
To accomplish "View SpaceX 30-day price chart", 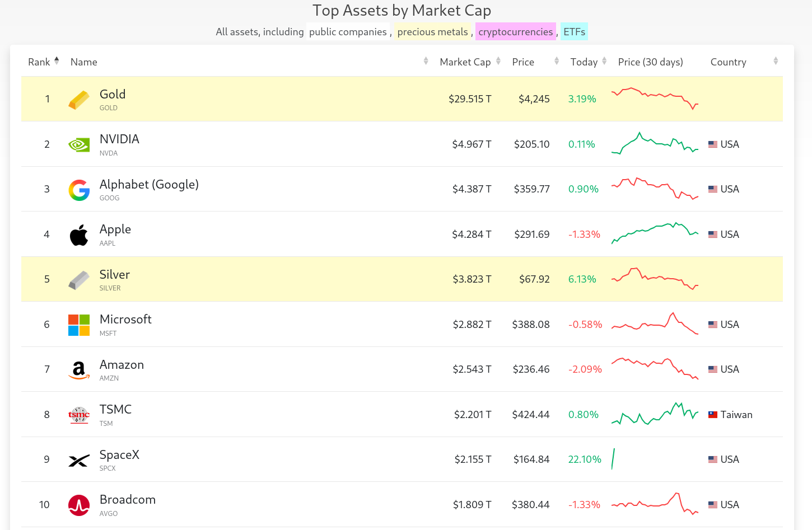I will 613,459.
